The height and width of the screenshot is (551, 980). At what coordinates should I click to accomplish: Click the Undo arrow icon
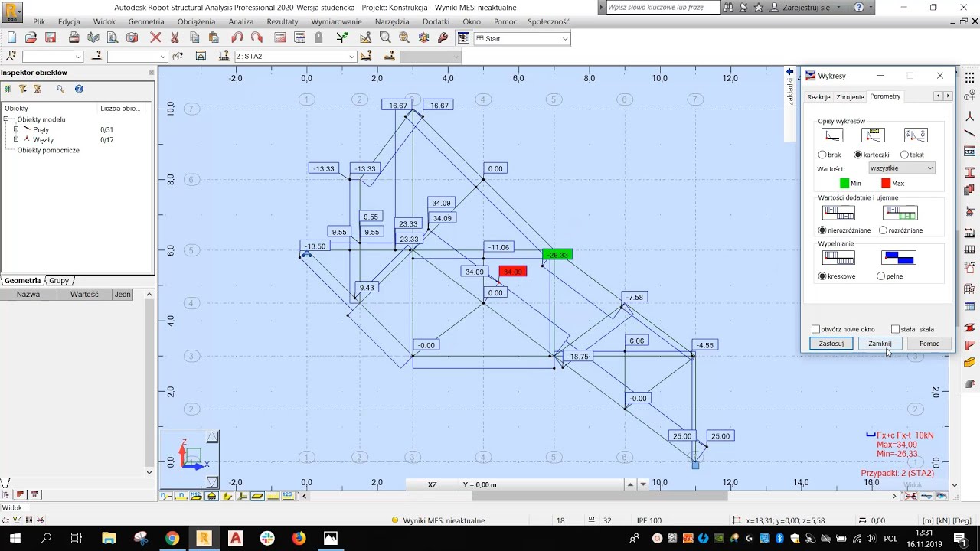(237, 37)
